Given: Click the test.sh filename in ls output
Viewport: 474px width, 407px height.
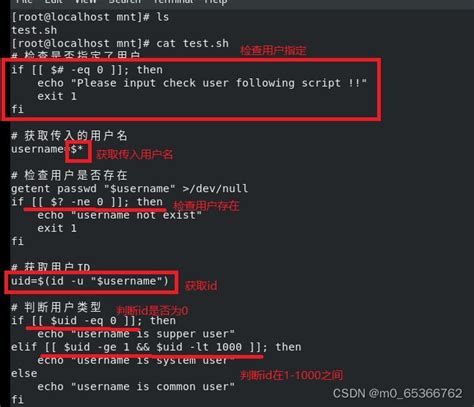Looking at the screenshot, I should pyautogui.click(x=34, y=30).
